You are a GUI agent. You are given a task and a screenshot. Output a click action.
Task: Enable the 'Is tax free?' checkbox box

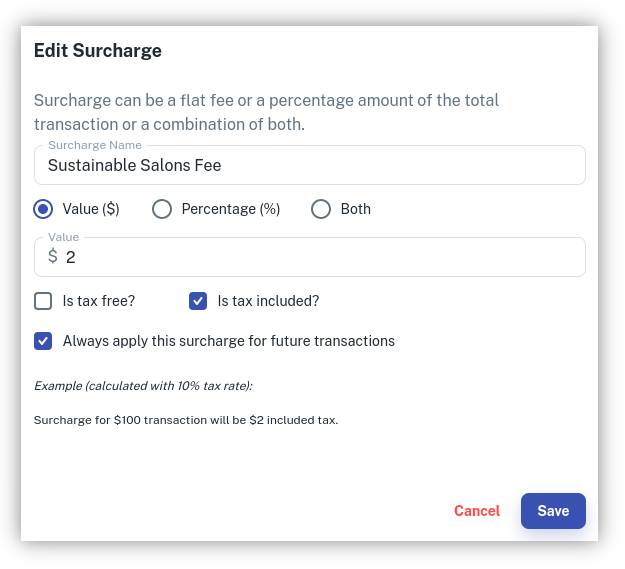tap(43, 300)
